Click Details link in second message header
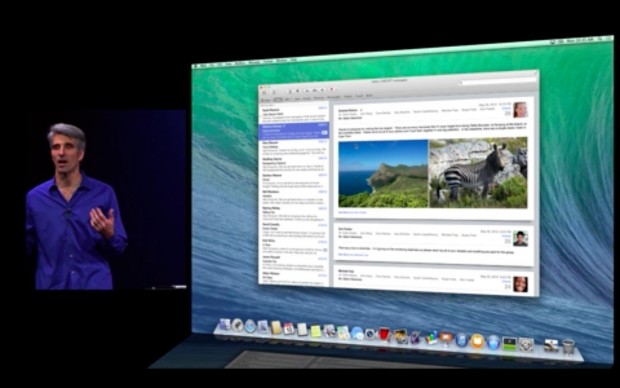 507,236
